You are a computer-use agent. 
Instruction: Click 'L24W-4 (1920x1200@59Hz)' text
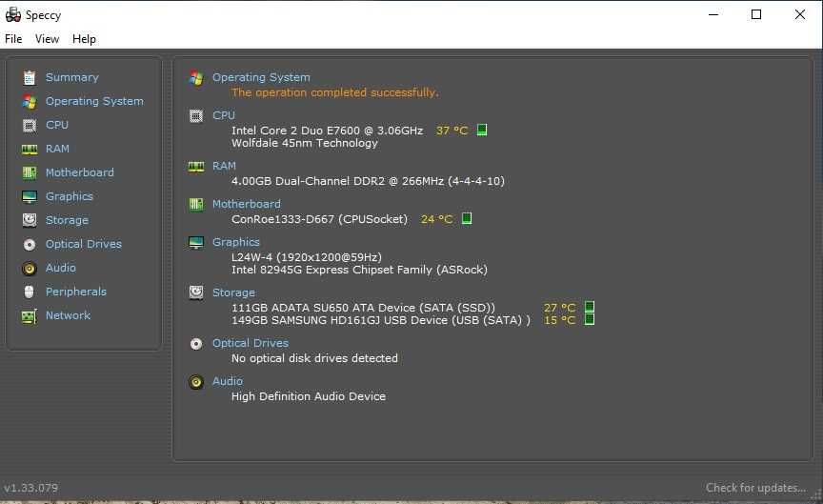point(307,257)
